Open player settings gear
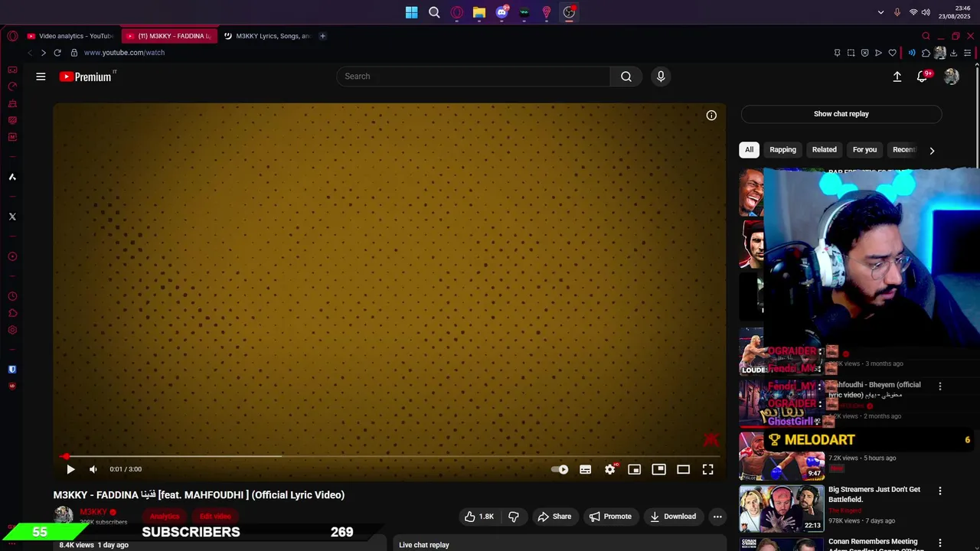980x551 pixels. (x=609, y=469)
